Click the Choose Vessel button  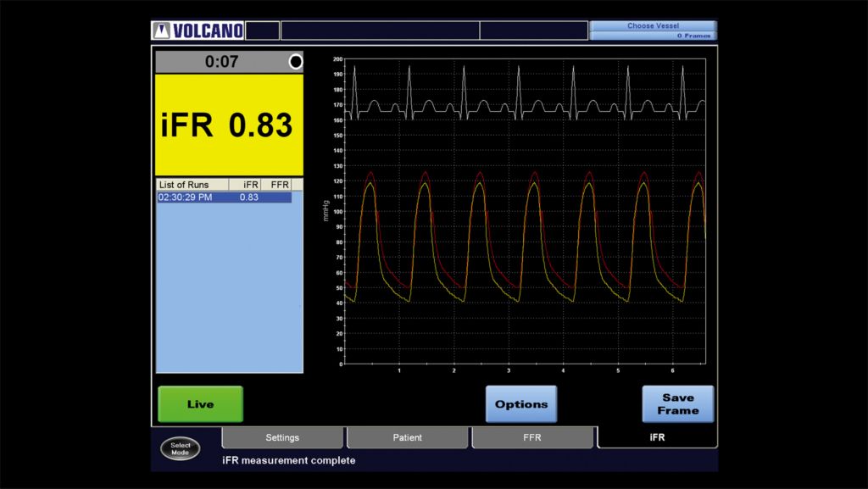(x=654, y=26)
